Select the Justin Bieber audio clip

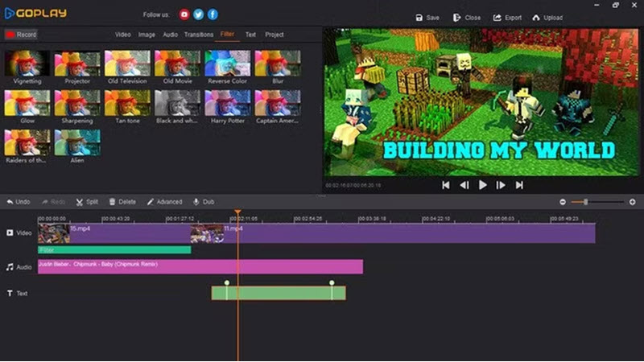tap(200, 267)
